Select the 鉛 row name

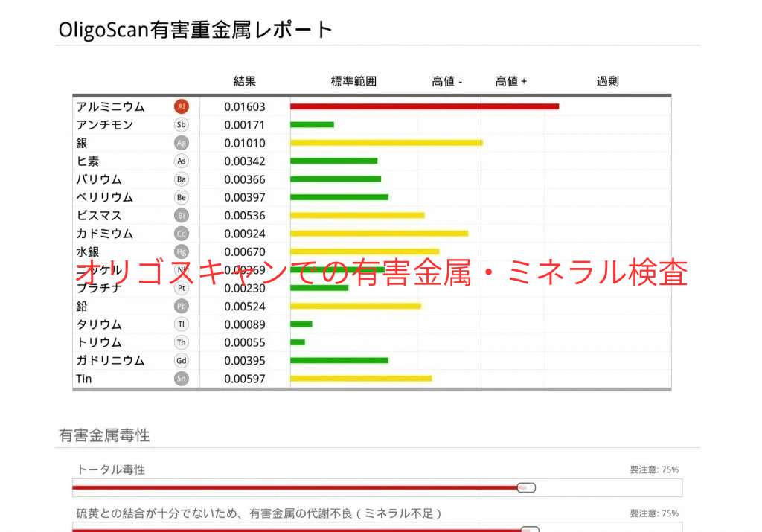point(82,306)
